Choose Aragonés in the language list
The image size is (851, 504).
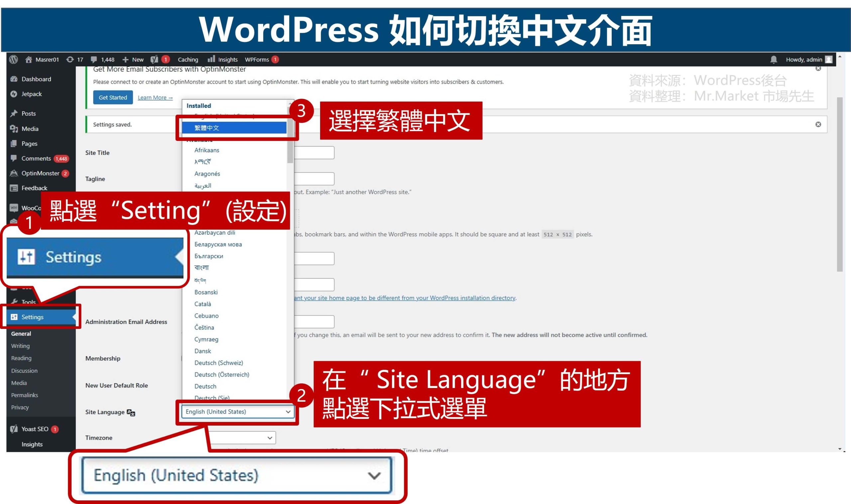(x=207, y=173)
